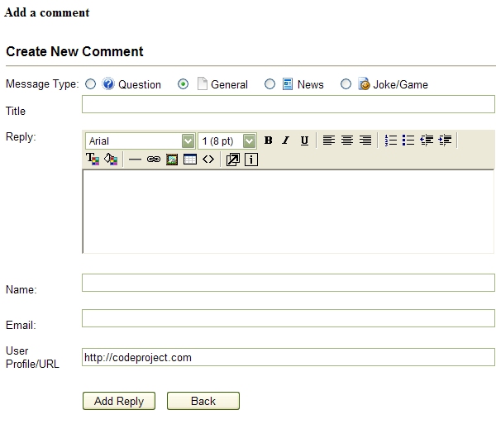Click the Add Reply button
The height and width of the screenshot is (448, 496).
point(119,401)
